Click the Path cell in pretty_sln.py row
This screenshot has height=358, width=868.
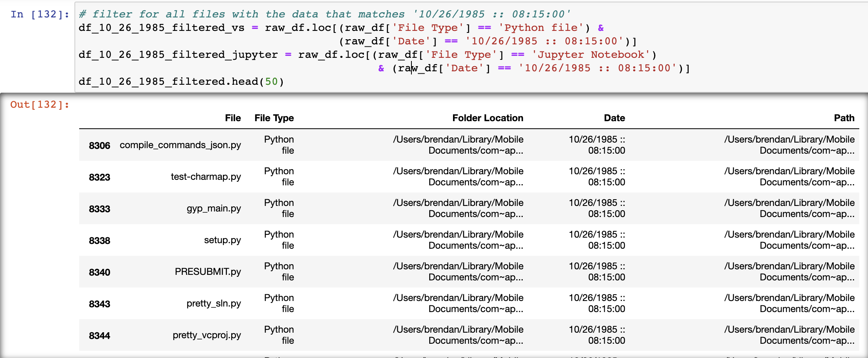point(790,303)
